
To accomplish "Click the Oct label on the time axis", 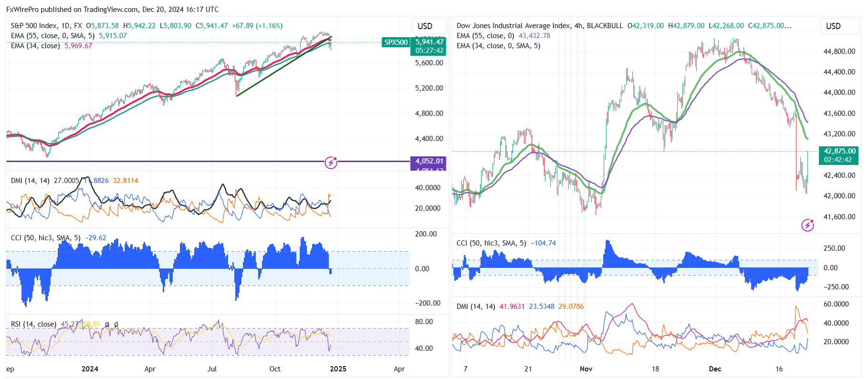I will (x=275, y=369).
